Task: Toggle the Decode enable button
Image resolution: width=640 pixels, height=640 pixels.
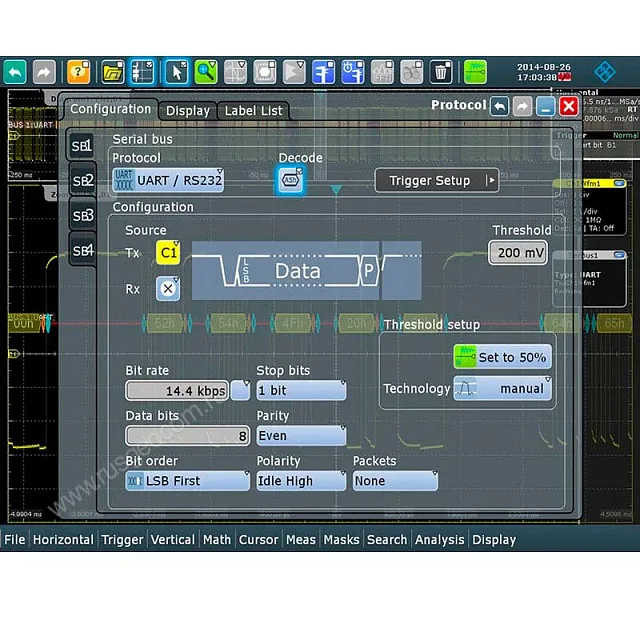Action: click(x=291, y=180)
